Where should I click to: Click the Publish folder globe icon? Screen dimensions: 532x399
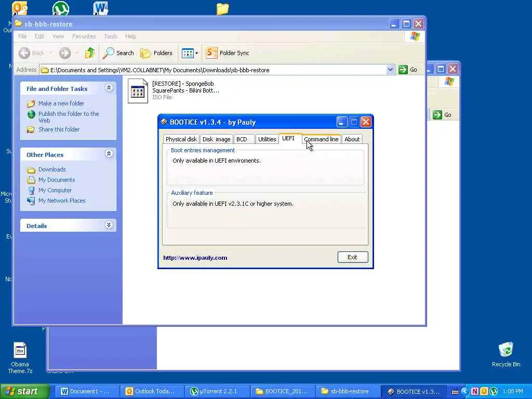click(x=31, y=114)
